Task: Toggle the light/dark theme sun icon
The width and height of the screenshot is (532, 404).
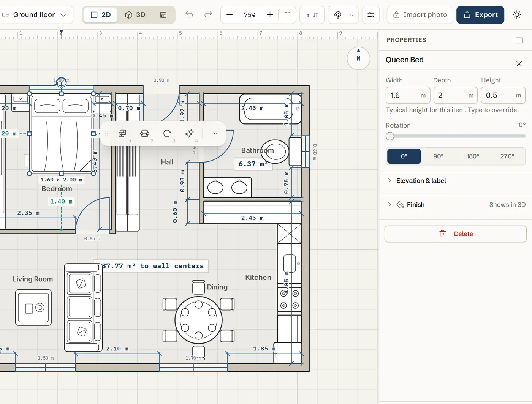Action: tap(517, 15)
